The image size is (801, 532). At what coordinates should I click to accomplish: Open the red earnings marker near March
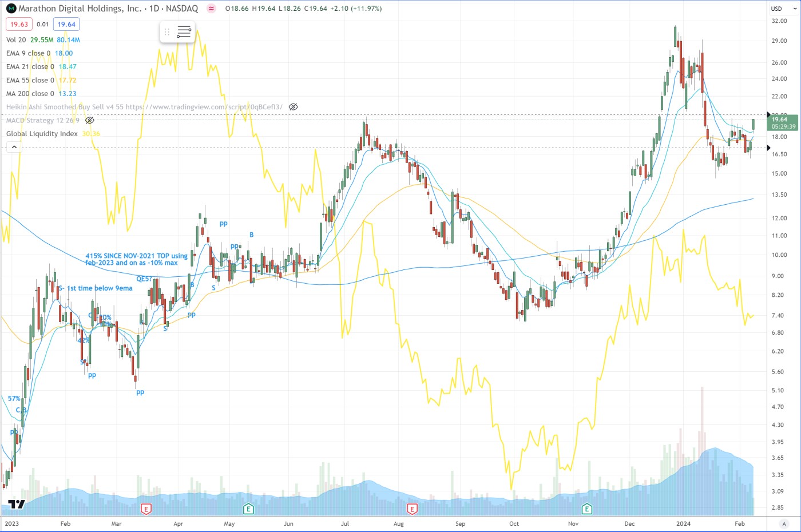click(146, 509)
